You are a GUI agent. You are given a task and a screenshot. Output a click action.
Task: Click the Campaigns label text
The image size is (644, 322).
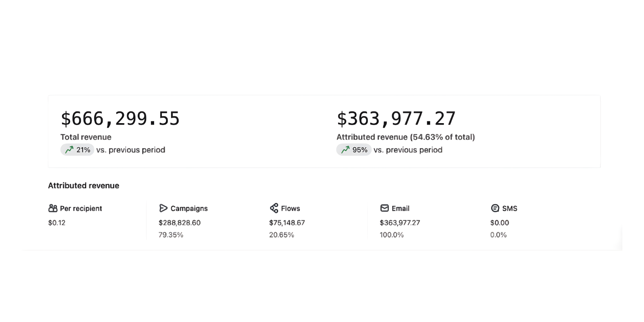(189, 208)
